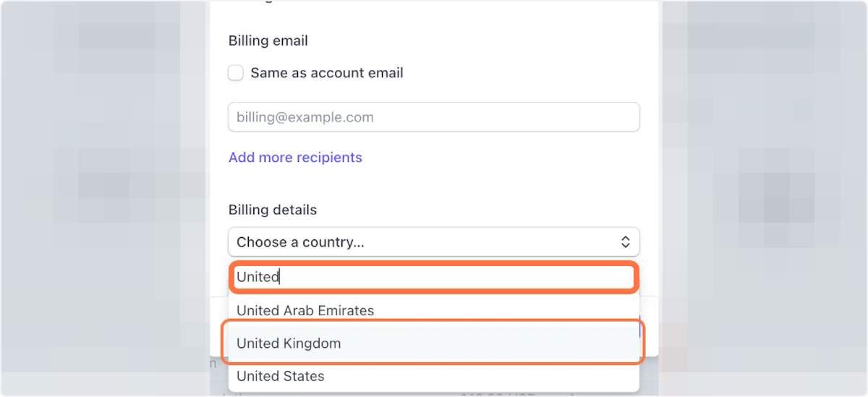
Task: Click the 'Choose a country...' placeholder text
Action: coord(300,242)
